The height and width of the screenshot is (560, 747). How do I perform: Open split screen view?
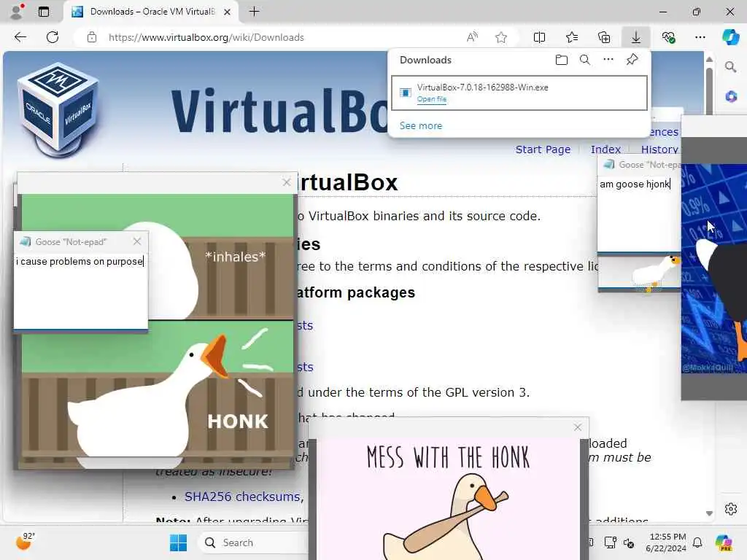(x=539, y=37)
